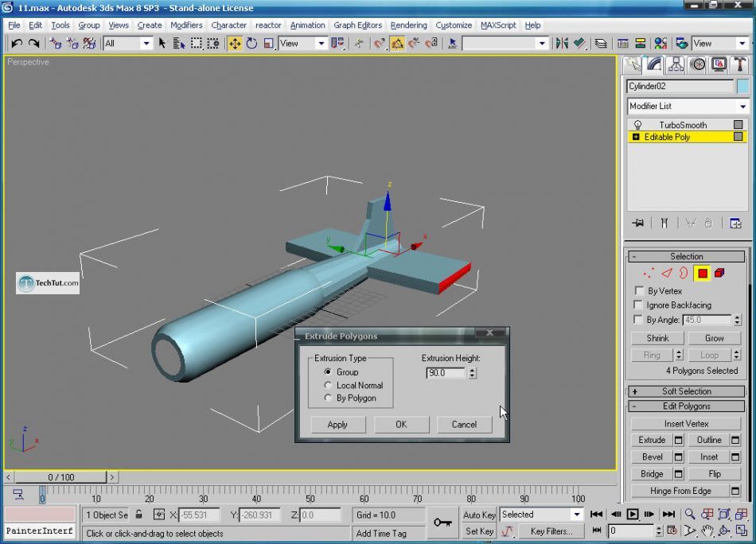
Task: Open the MAXScript menu
Action: tap(498, 25)
